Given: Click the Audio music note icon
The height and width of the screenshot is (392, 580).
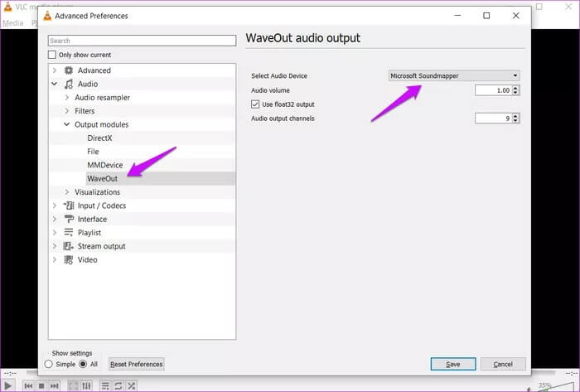Looking at the screenshot, I should coord(69,84).
